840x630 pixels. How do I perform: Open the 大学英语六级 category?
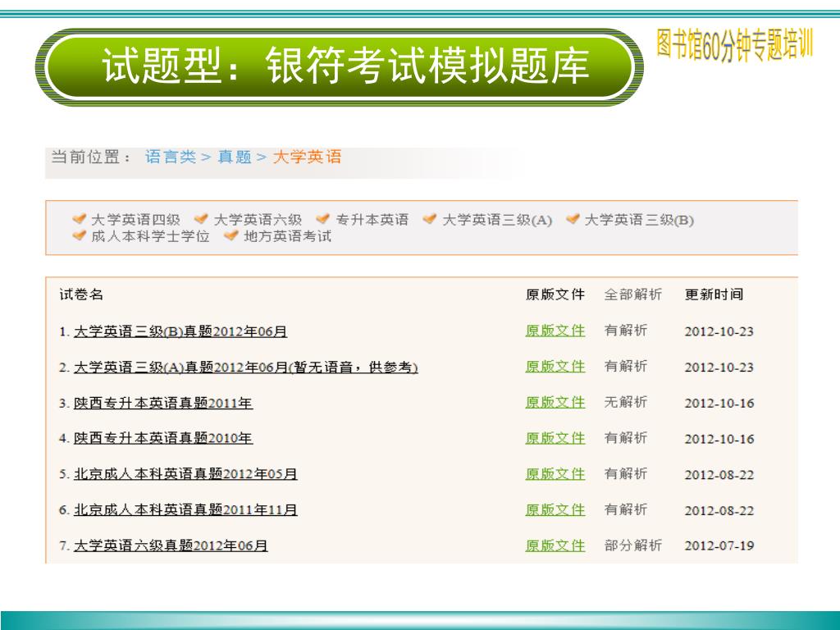[x=258, y=220]
